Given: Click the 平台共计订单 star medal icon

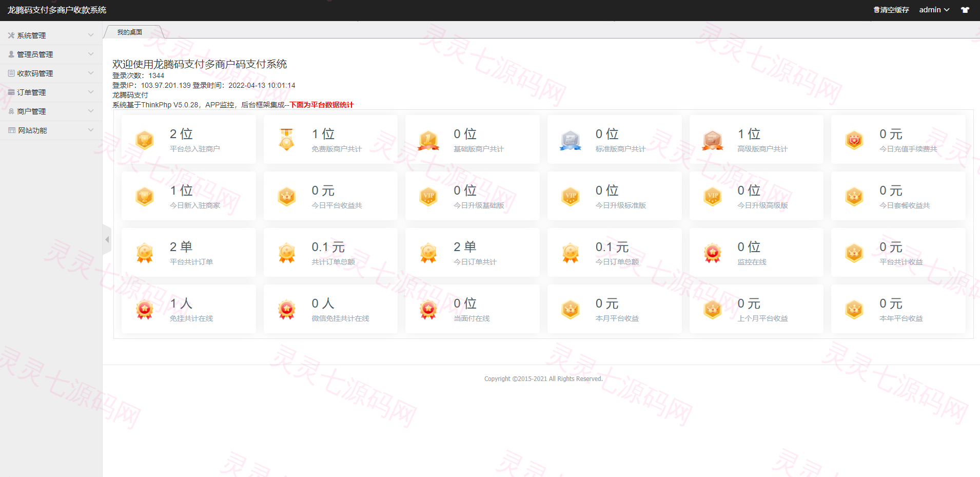Looking at the screenshot, I should click(x=145, y=253).
